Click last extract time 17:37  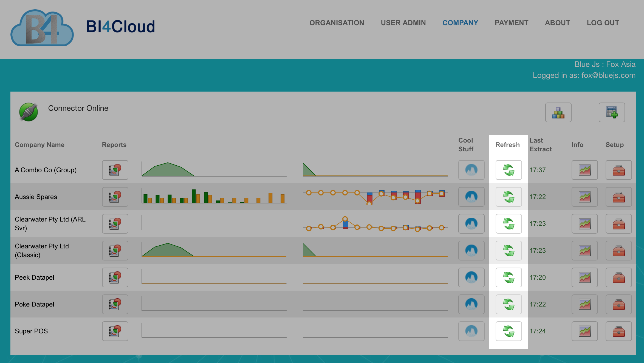[x=538, y=170]
